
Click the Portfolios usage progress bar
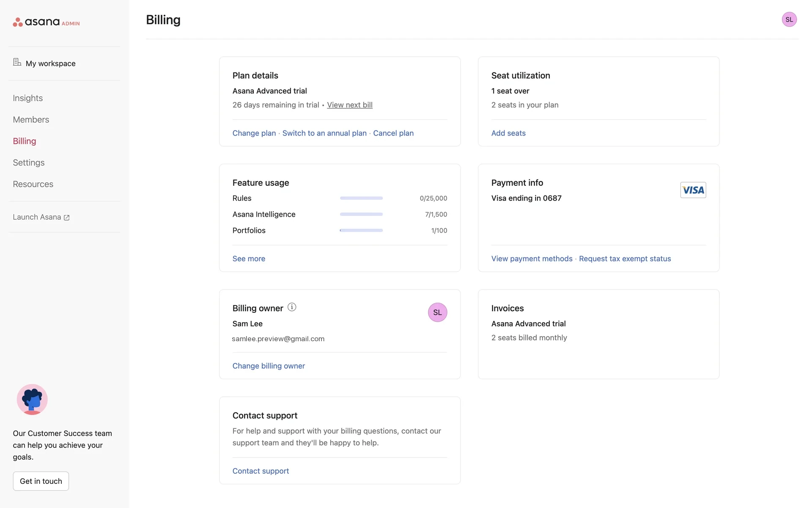pos(361,230)
